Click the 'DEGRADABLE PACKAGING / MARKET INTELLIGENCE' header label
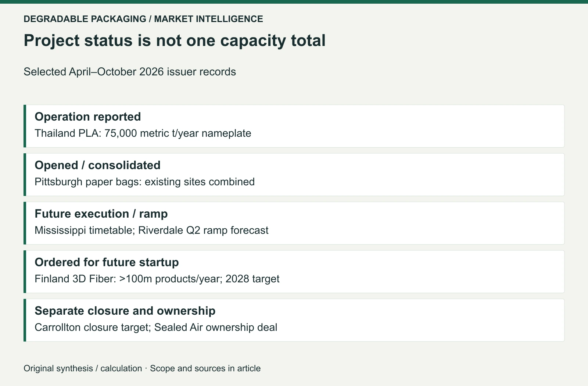Image resolution: width=588 pixels, height=386 pixels. click(143, 19)
